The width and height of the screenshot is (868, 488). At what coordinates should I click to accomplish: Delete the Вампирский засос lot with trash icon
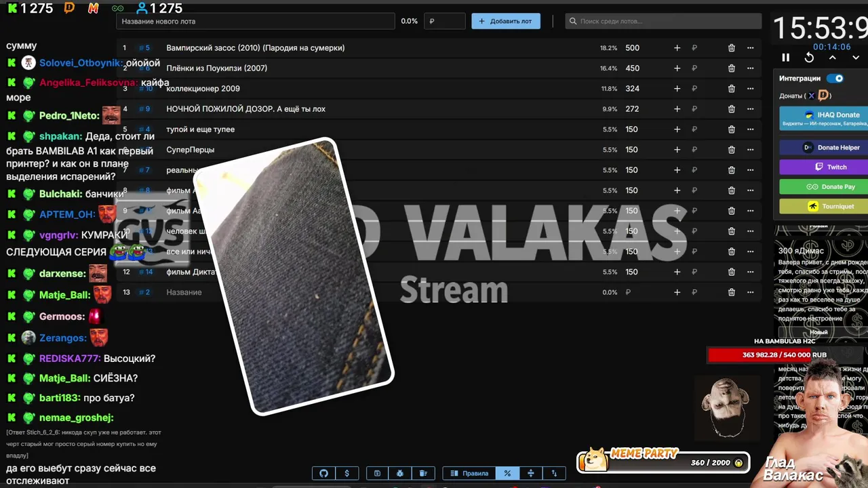(x=731, y=48)
